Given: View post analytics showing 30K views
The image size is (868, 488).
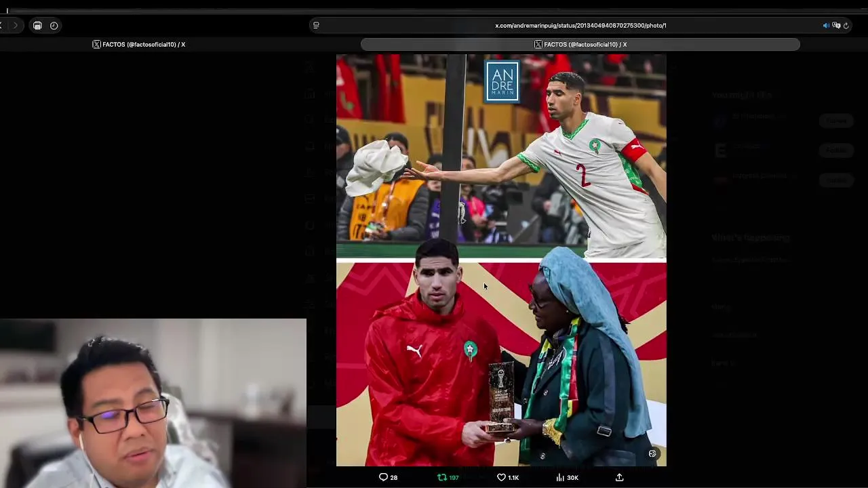Looking at the screenshot, I should pos(567,477).
